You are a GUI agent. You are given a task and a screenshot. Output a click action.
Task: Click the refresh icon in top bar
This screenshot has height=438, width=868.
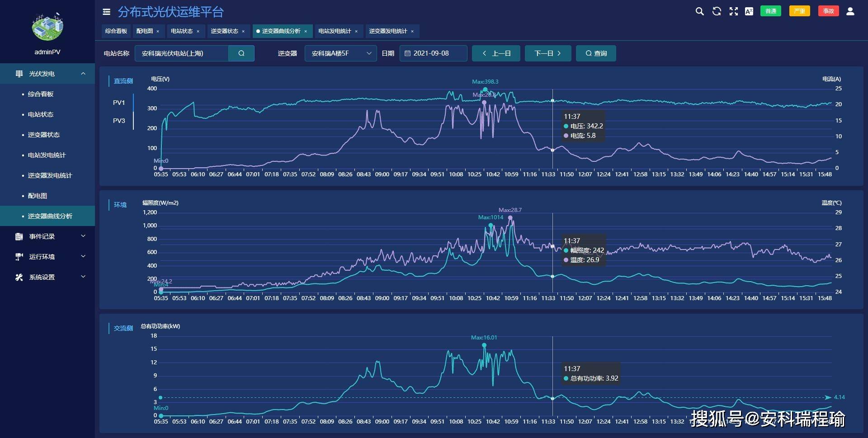[x=717, y=11]
